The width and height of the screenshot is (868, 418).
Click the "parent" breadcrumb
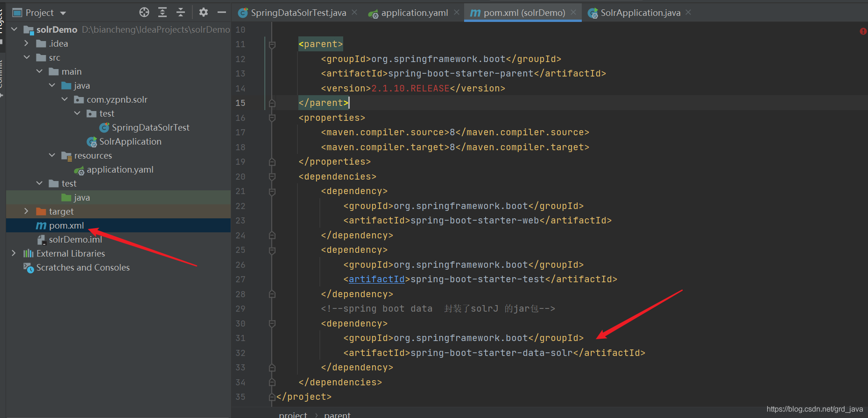(337, 415)
